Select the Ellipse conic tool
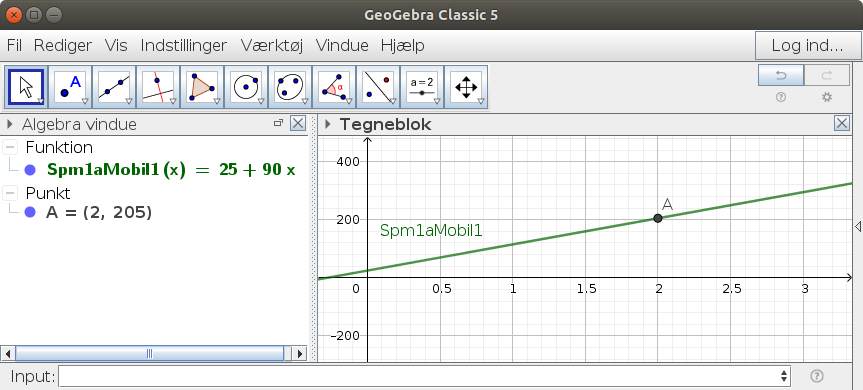Image resolution: width=863 pixels, height=390 pixels. coord(290,87)
